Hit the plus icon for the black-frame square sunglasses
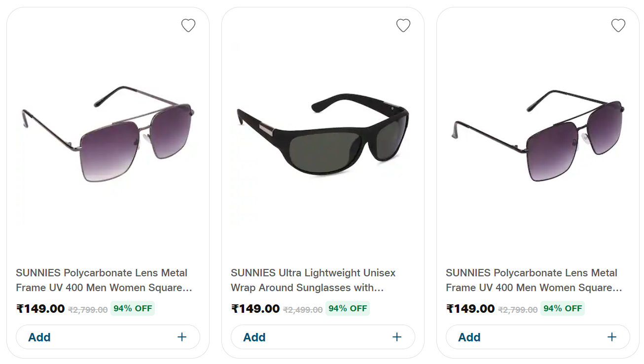 (612, 337)
